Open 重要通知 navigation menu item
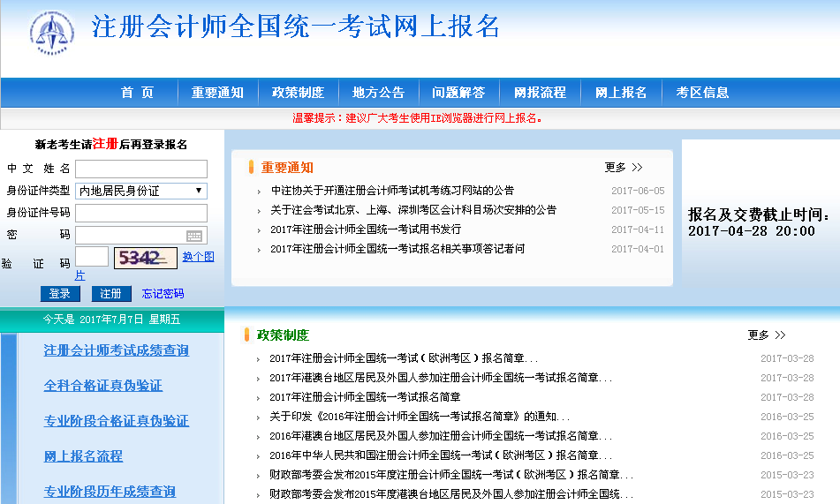Viewport: 840px width, 504px height. point(217,93)
